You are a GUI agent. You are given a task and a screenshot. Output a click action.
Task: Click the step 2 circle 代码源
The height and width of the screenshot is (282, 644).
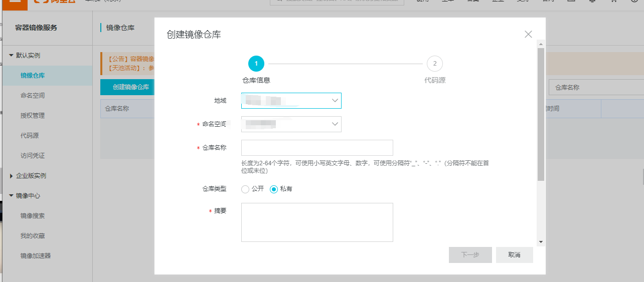click(x=434, y=64)
